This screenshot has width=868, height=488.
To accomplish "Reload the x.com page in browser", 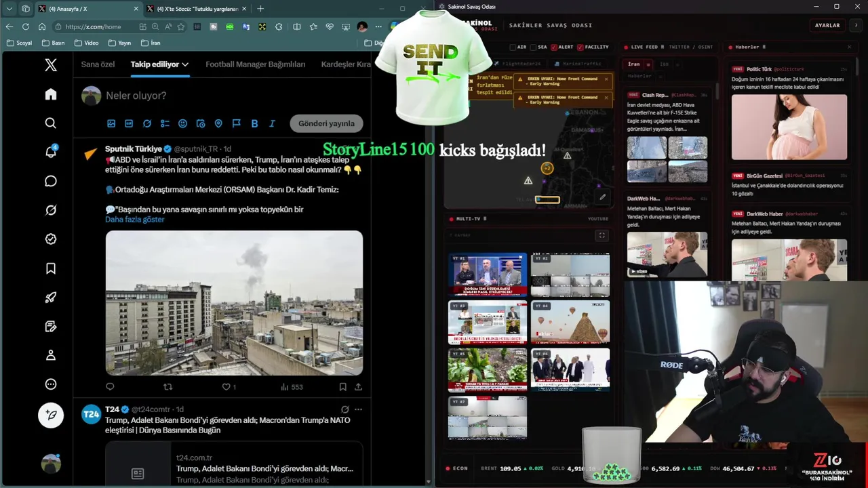I will (26, 26).
